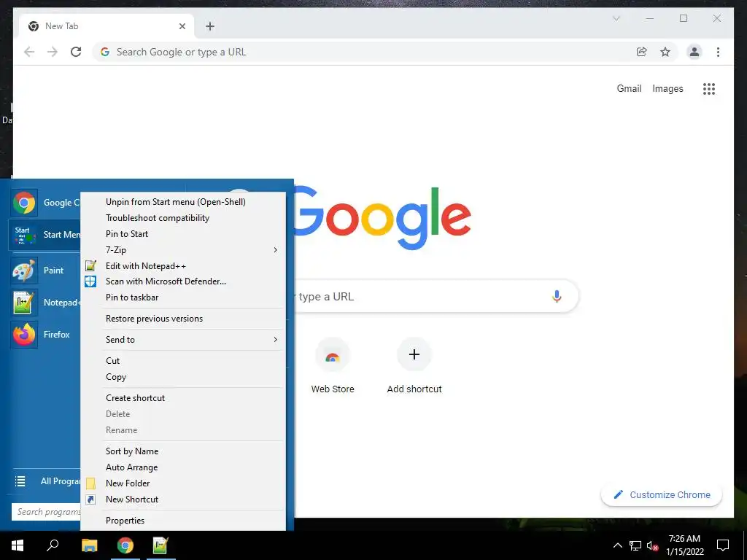Screen dimensions: 747x560
Task: Open the tab search chevron
Action: click(x=616, y=18)
